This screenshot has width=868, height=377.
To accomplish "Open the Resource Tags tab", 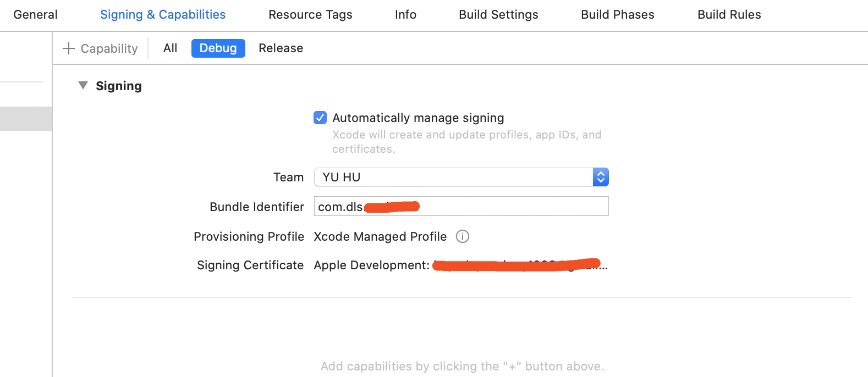I will coord(310,15).
